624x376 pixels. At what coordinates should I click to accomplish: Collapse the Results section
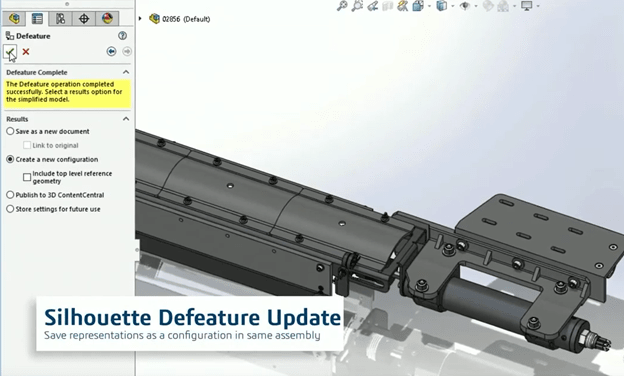tap(126, 119)
